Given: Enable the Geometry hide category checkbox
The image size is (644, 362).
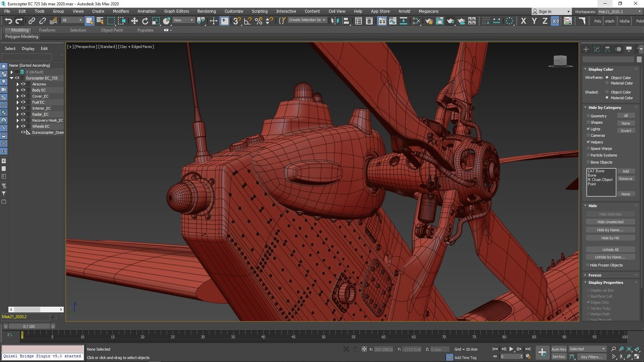Looking at the screenshot, I should coord(588,116).
